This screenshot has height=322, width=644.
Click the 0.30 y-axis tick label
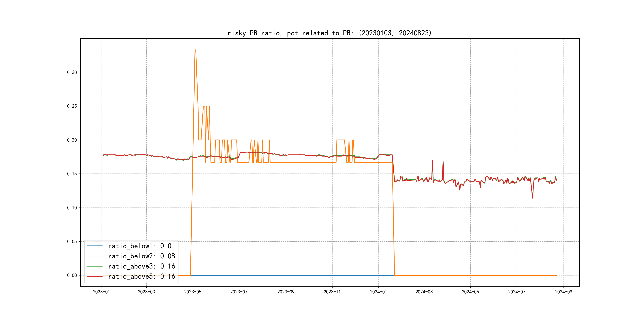[72, 73]
